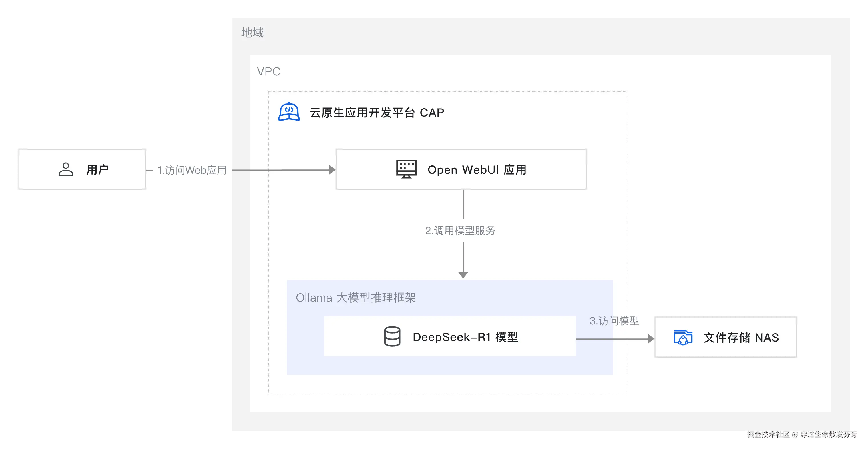
Task: Select the Open WebUI 应用 label
Action: 477,170
